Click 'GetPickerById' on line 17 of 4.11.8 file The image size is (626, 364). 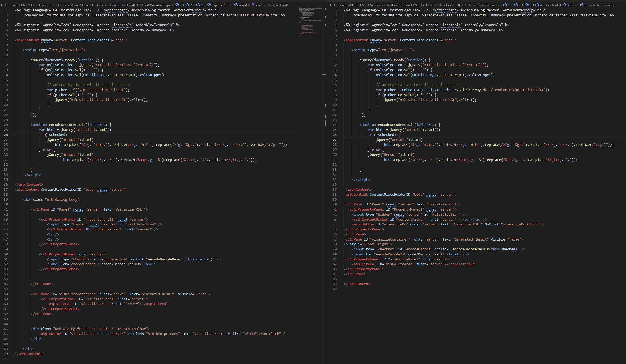[x=471, y=90]
